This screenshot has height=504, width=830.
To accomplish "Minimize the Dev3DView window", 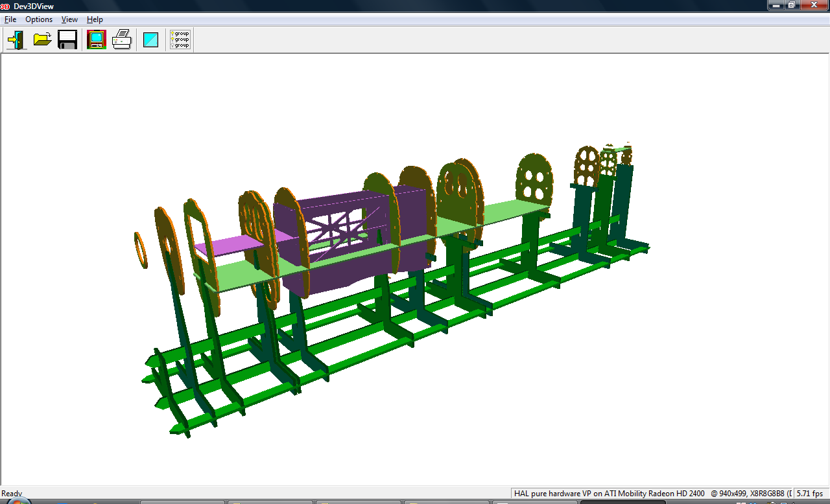I will click(x=776, y=5).
